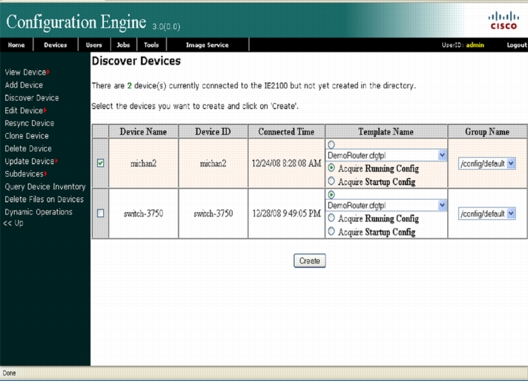Open Resync Device in sidebar
The image size is (529, 382).
[x=29, y=123]
